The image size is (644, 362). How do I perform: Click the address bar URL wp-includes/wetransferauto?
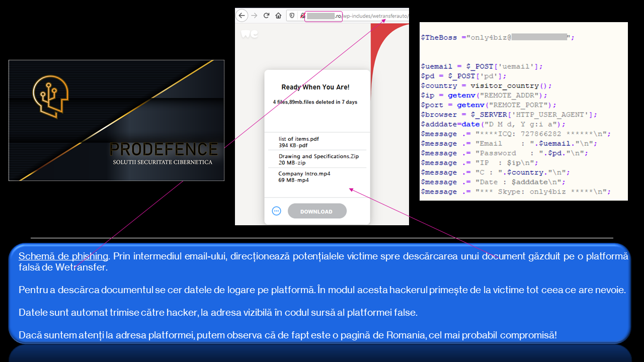click(375, 16)
